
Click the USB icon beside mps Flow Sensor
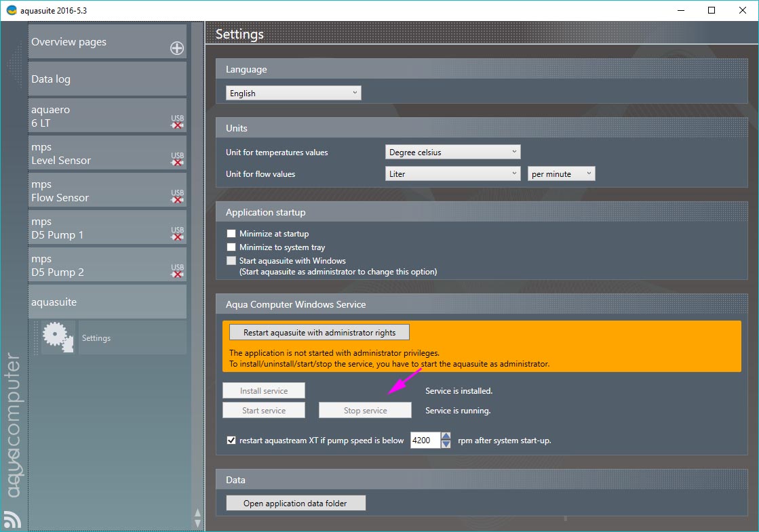click(x=177, y=197)
